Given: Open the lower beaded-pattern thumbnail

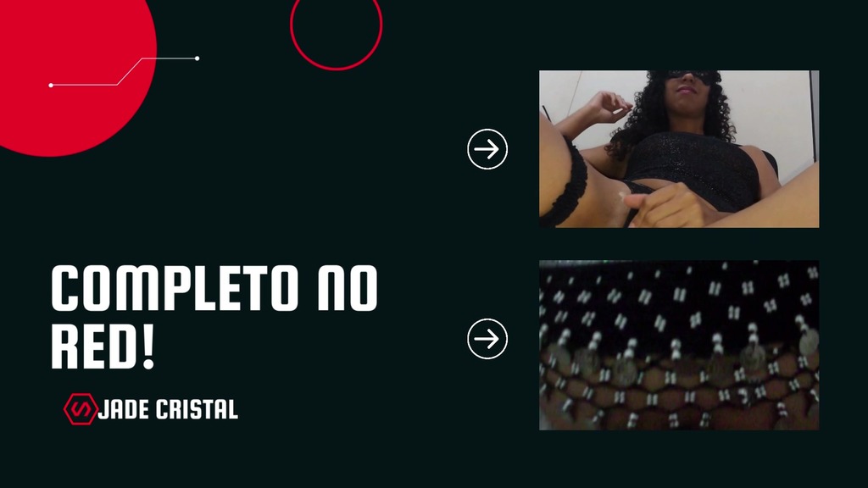Looking at the screenshot, I should [679, 346].
